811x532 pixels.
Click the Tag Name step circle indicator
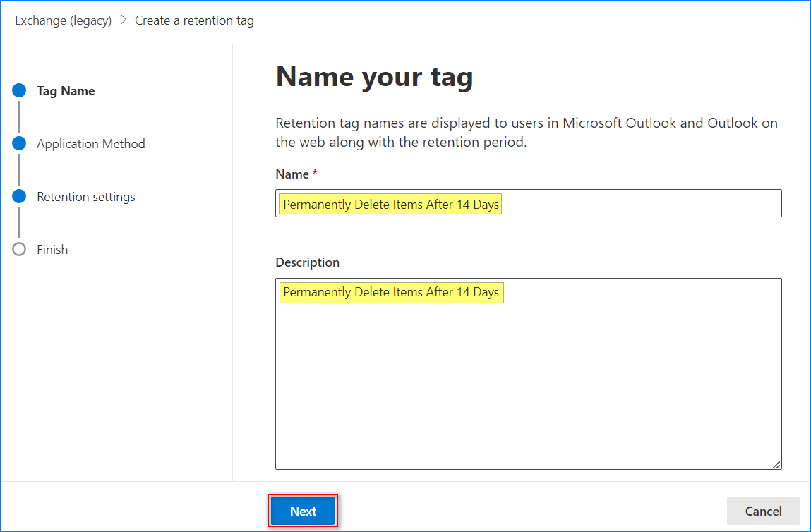(19, 91)
